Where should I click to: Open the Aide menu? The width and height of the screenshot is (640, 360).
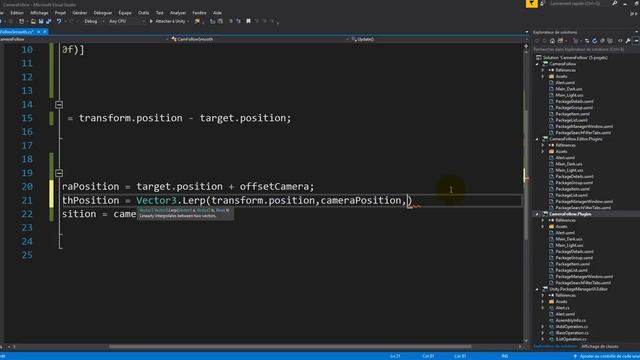(x=217, y=13)
